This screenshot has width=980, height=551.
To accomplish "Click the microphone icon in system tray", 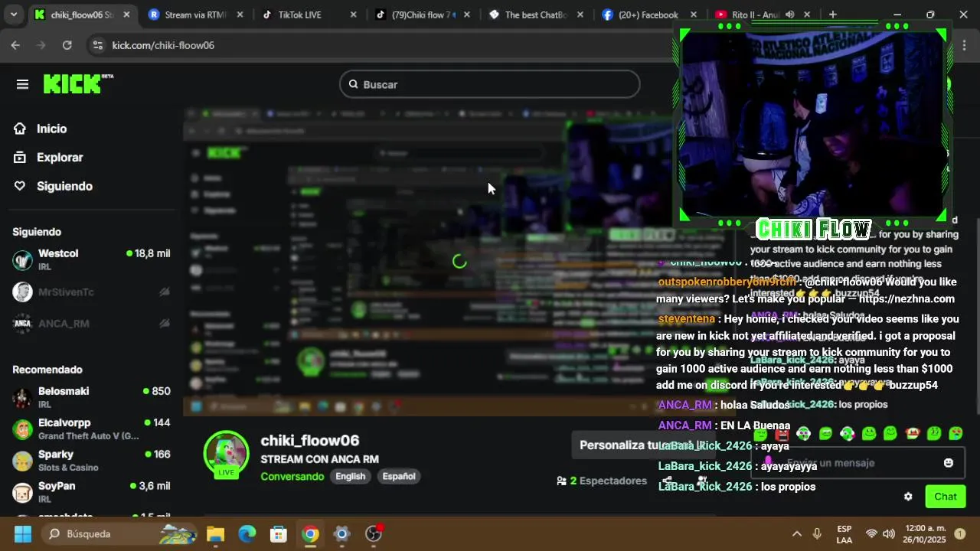I will tap(818, 533).
